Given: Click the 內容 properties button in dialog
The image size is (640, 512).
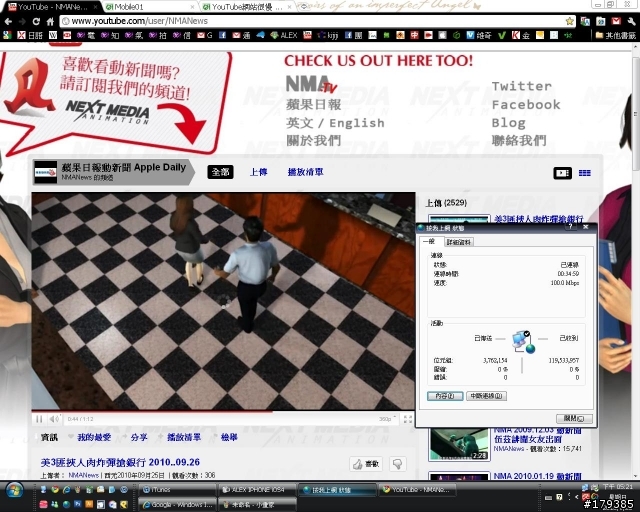Looking at the screenshot, I should [x=445, y=396].
